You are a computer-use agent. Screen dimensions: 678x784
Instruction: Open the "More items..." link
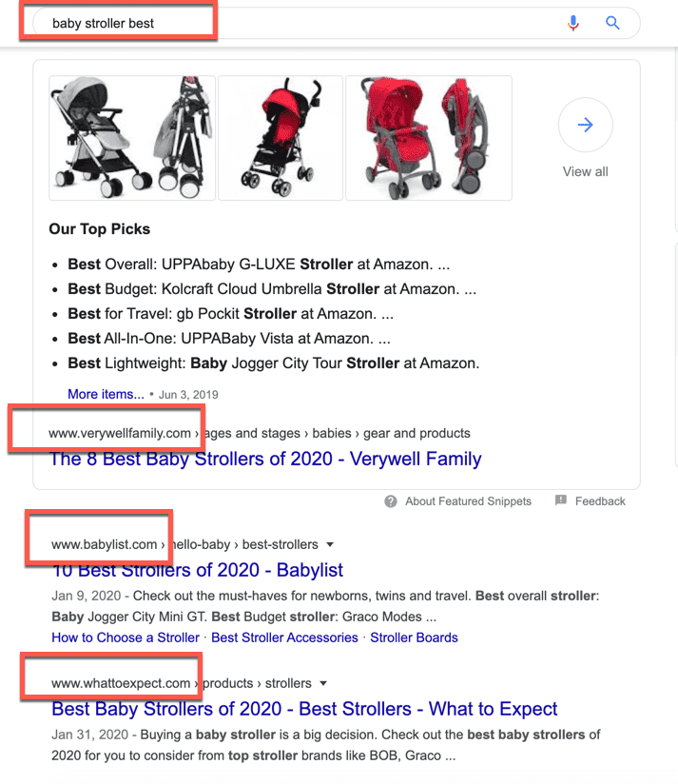106,394
